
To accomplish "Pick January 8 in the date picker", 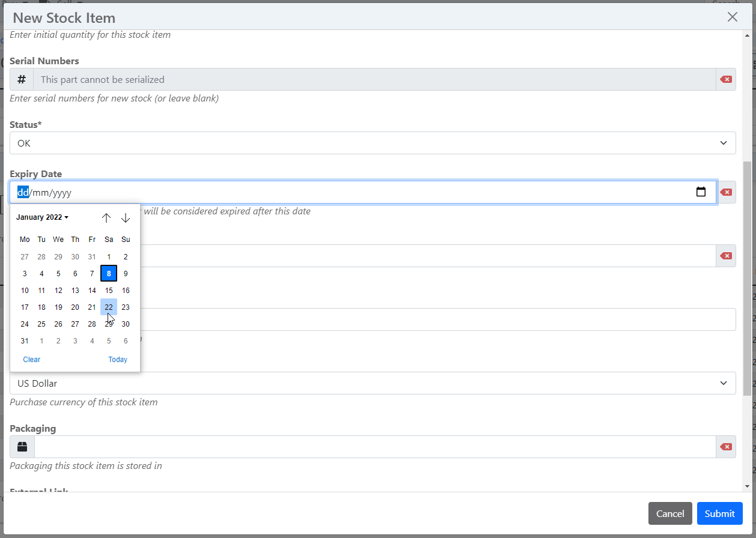I will tap(109, 273).
